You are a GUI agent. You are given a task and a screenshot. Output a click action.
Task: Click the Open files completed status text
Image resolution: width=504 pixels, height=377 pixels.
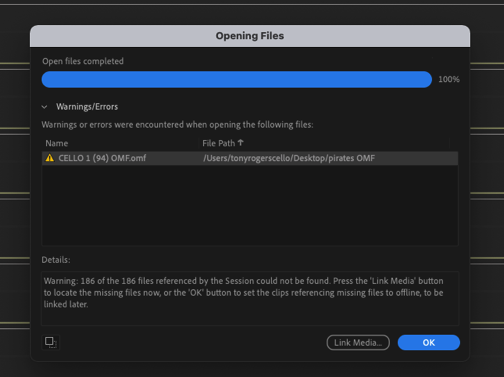pos(83,61)
